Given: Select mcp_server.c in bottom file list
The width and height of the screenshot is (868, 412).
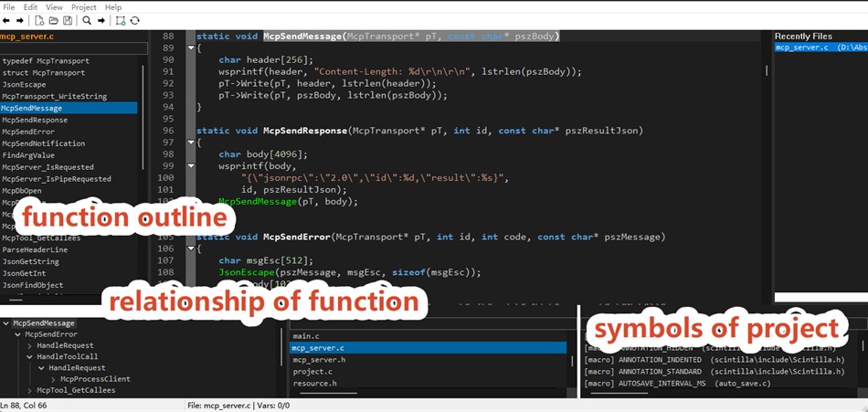Looking at the screenshot, I should tap(428, 348).
